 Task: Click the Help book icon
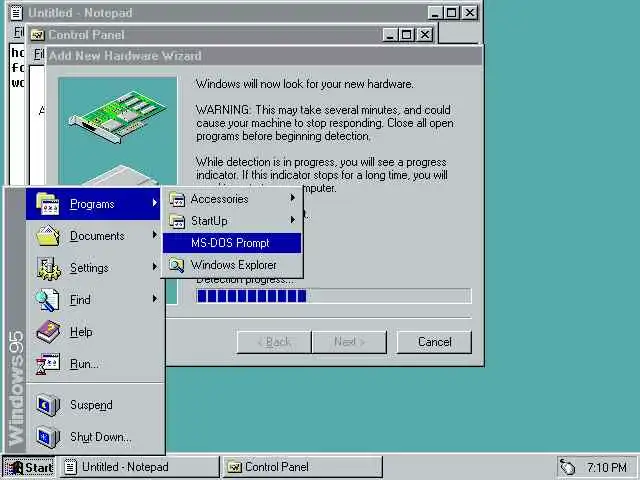point(48,331)
